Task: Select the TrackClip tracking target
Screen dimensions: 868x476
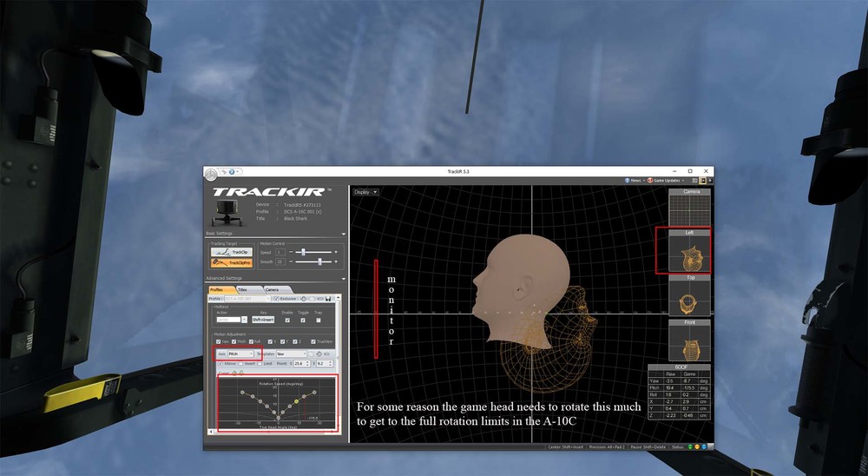Action: [232, 252]
